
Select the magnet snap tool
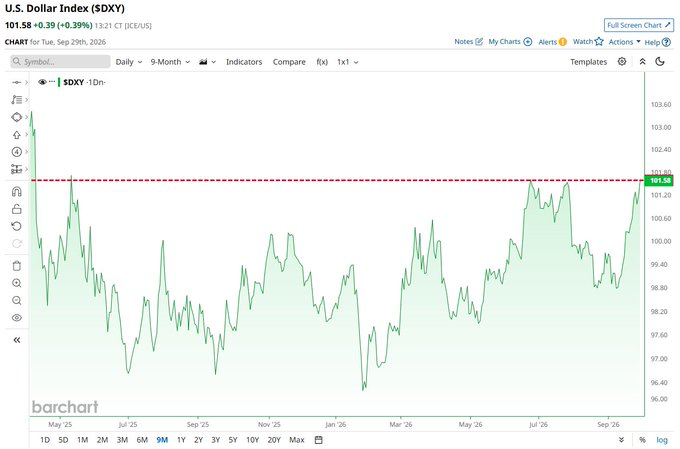[x=16, y=191]
